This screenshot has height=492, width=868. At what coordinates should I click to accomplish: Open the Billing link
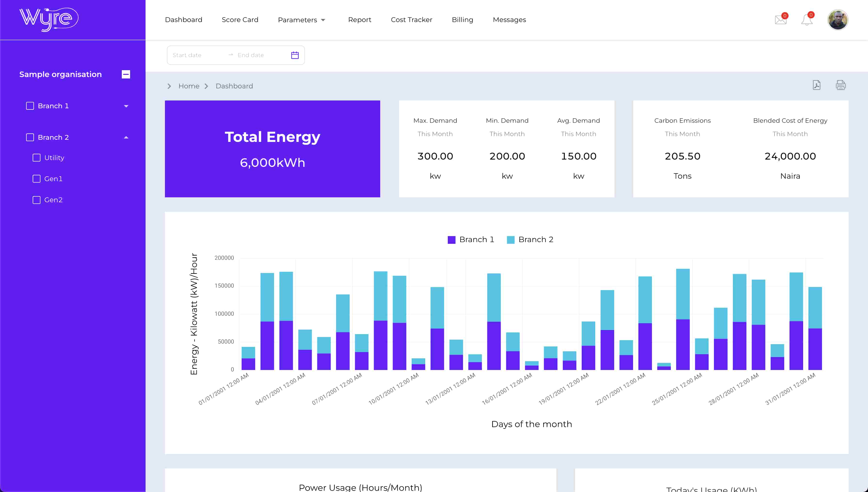point(462,20)
